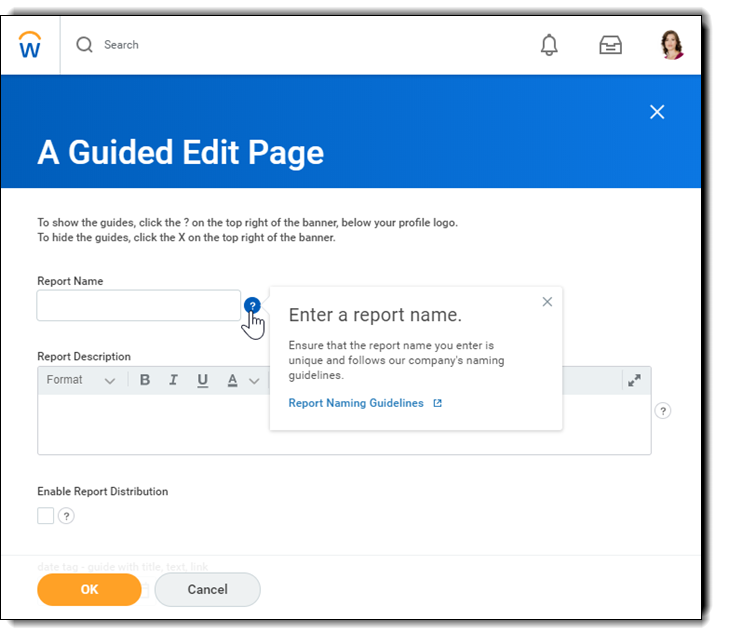Viewport: 732px width, 635px height.
Task: Toggle bold formatting
Action: [145, 380]
